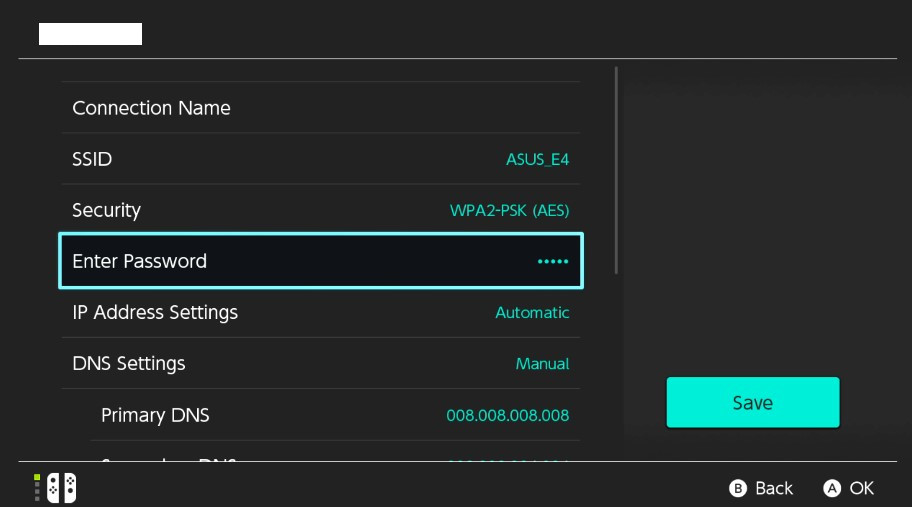Open the SSID setting

pos(320,159)
